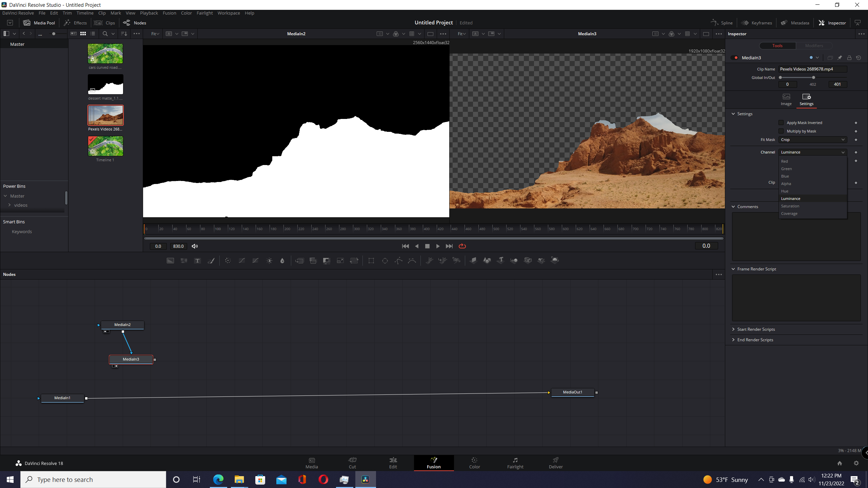Enable Apply Mask Inverted checkbox
The height and width of the screenshot is (488, 868).
tap(781, 123)
